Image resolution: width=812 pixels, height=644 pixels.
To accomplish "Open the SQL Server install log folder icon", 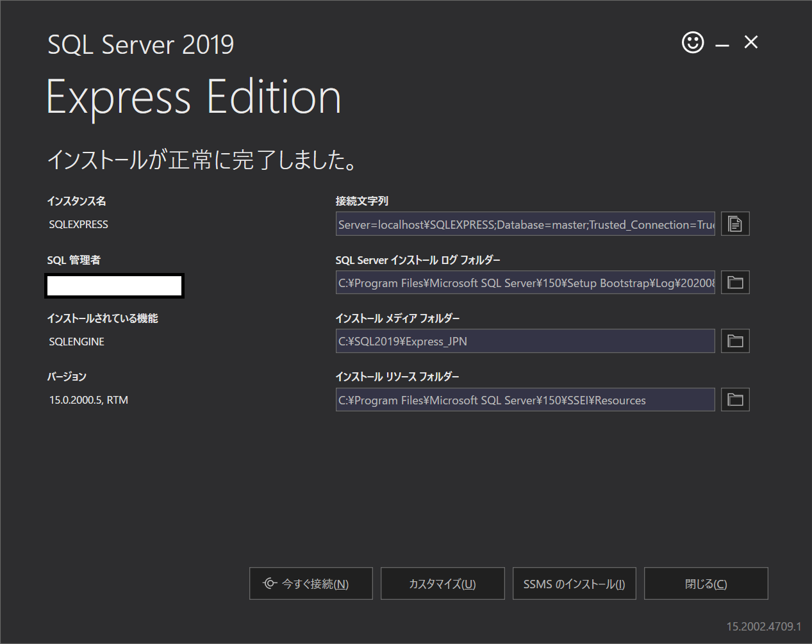I will coord(735,283).
